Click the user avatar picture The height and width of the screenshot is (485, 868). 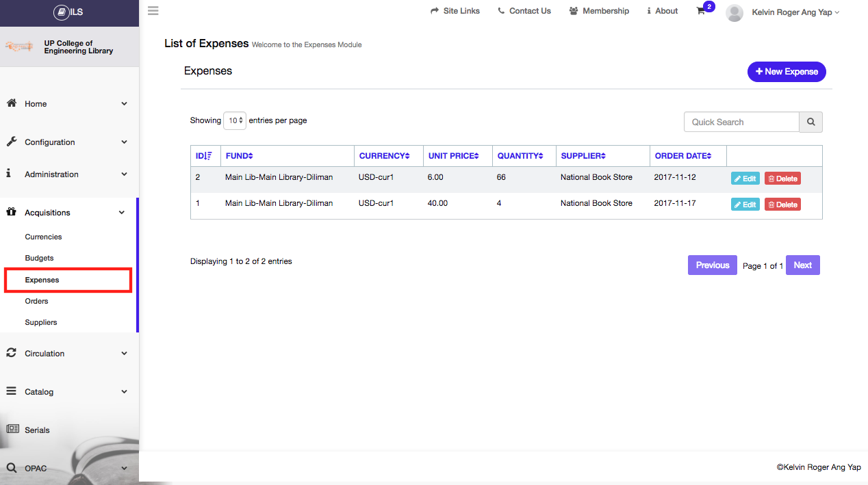(735, 12)
